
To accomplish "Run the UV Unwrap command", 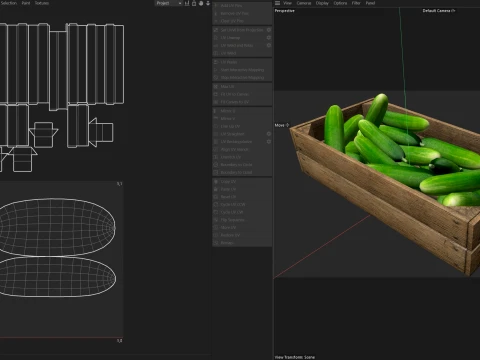I will [x=239, y=38].
